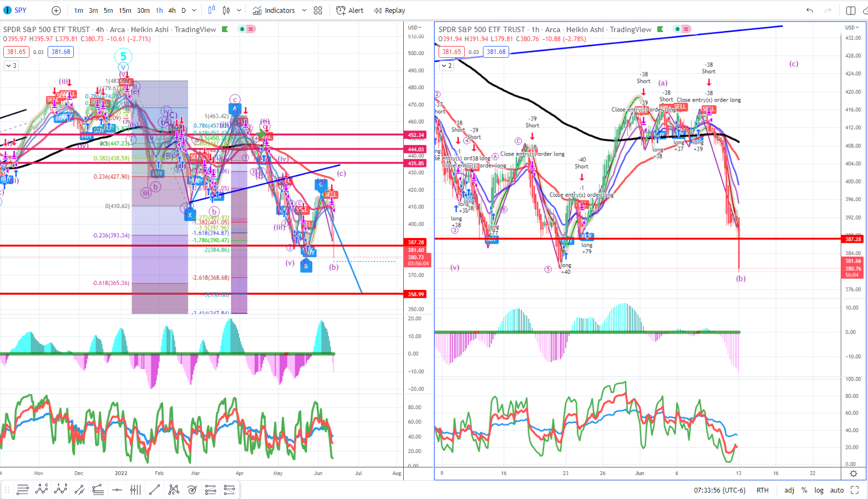
Task: Toggle percent scale mode
Action: 804,490
